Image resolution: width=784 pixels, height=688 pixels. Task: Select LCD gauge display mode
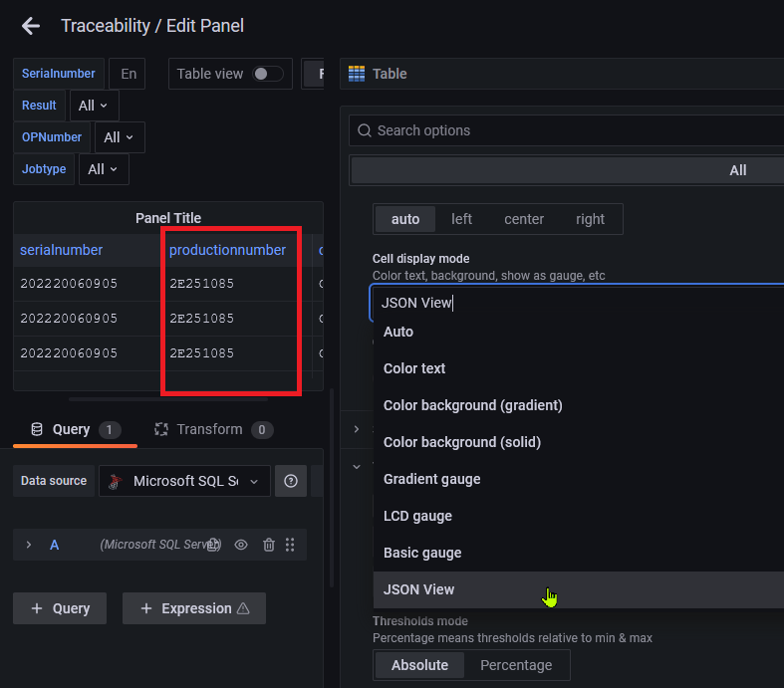coord(579,516)
